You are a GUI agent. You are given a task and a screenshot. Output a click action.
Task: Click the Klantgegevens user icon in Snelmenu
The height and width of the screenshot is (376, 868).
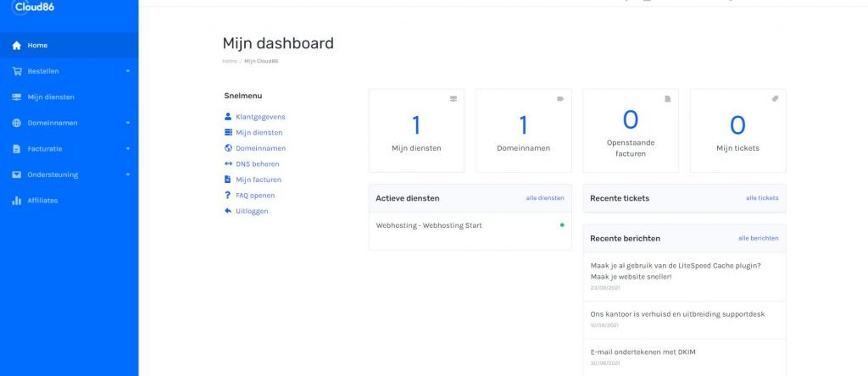pos(228,116)
